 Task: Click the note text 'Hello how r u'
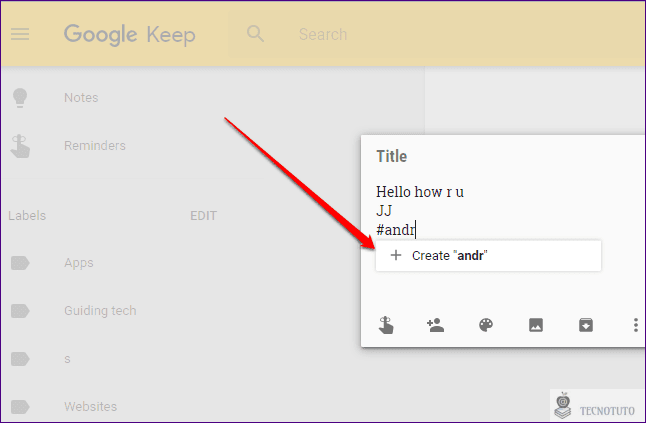click(x=420, y=192)
